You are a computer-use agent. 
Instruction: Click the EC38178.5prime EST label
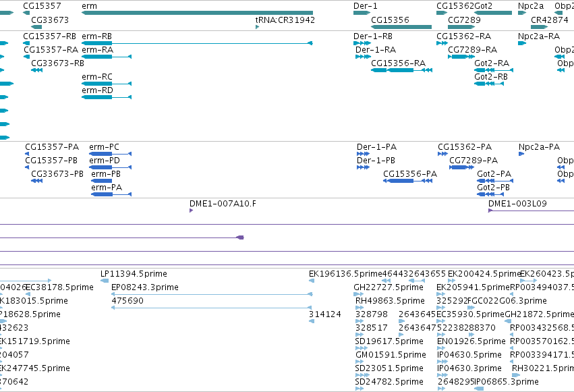(x=59, y=287)
